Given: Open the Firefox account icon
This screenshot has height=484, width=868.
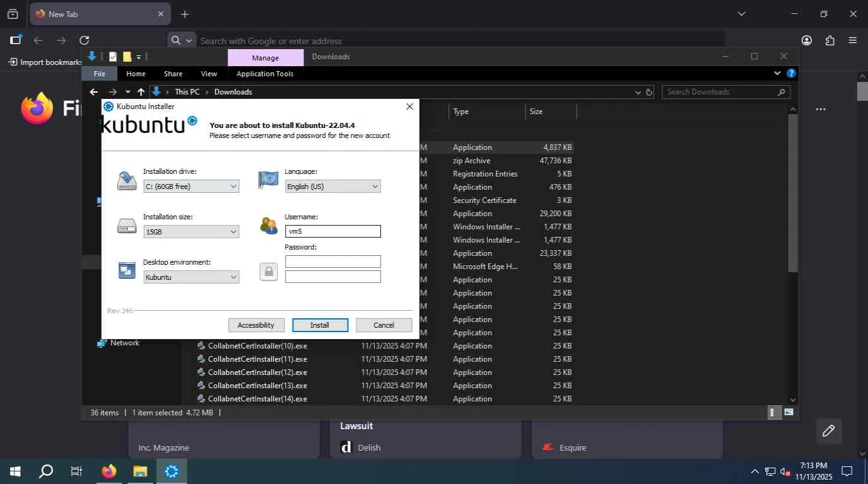Looking at the screenshot, I should [807, 40].
